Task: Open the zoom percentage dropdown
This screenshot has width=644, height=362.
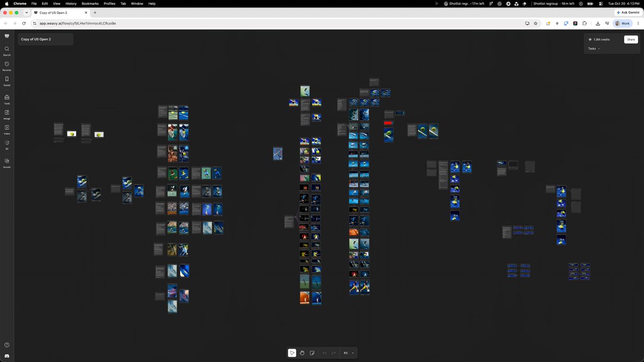Action: tap(349, 353)
